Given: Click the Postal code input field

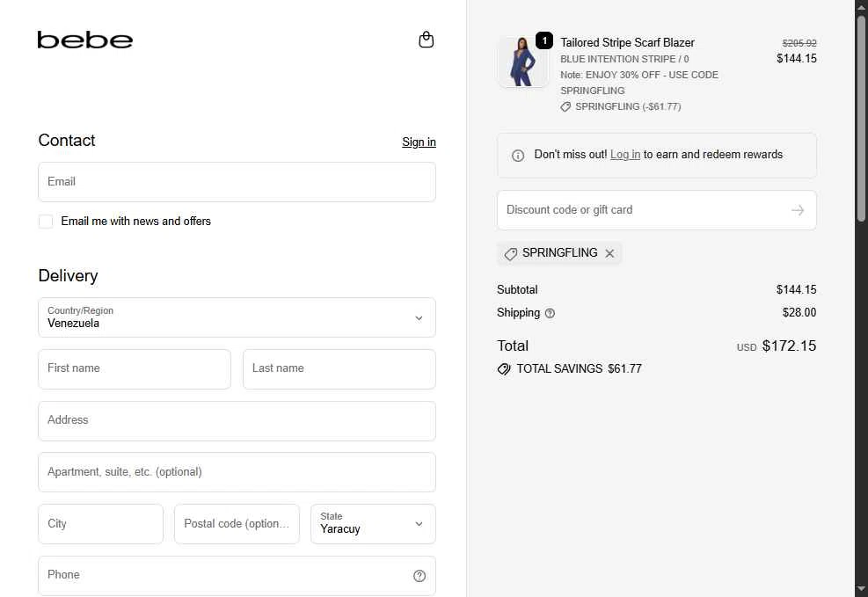Looking at the screenshot, I should [237, 524].
